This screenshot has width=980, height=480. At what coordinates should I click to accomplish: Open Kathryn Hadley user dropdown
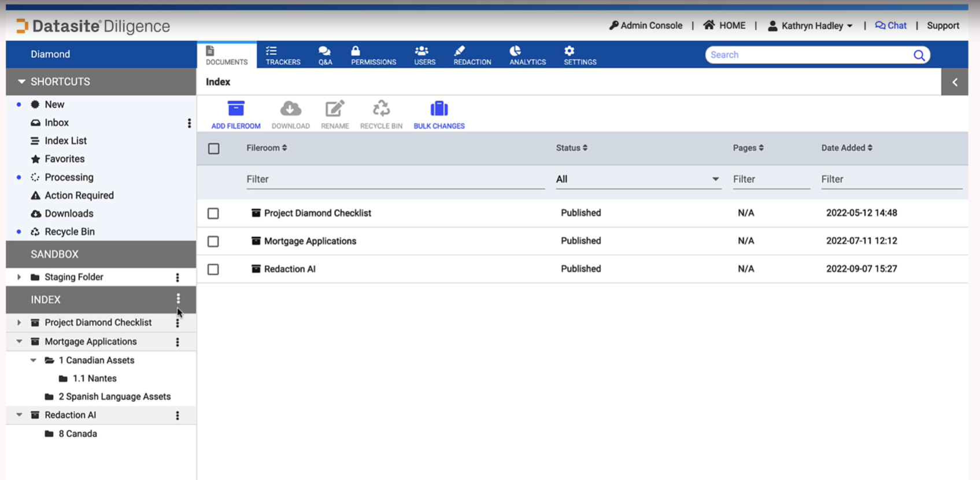[x=810, y=25]
